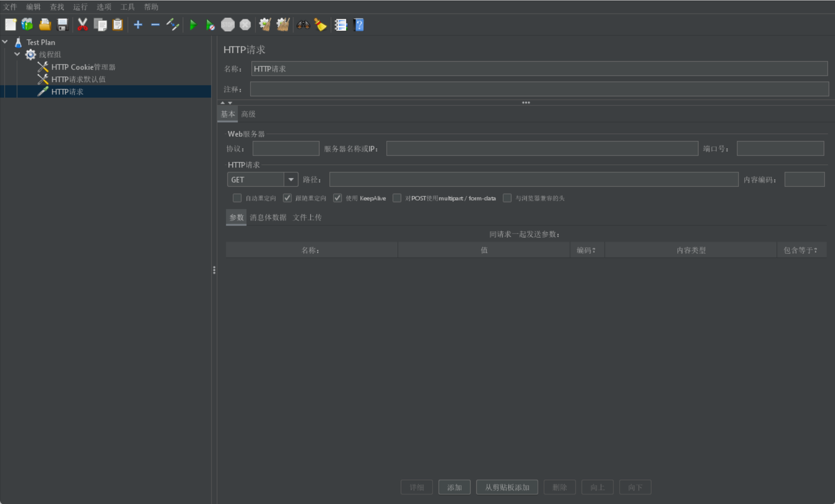Click the Clear results broom icon

265,25
